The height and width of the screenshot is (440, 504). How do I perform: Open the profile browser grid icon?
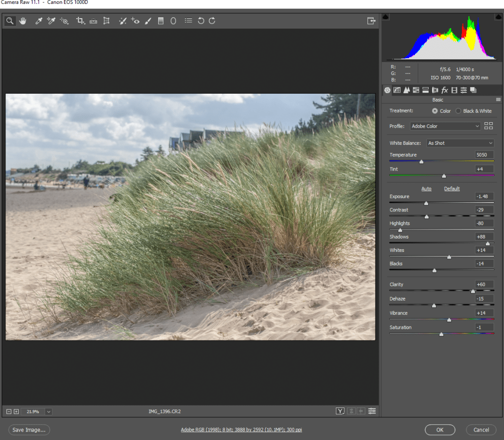[488, 126]
